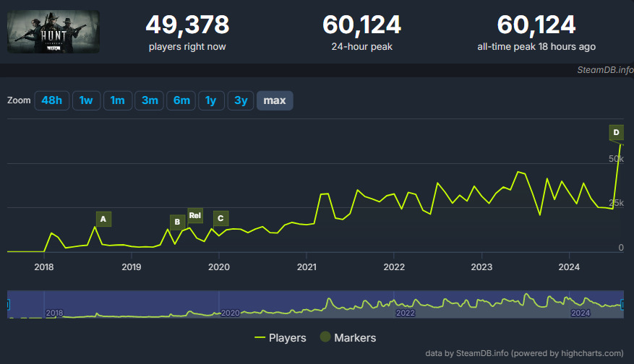Click the SteamDB.info watermark link
This screenshot has width=634, height=364.
604,70
